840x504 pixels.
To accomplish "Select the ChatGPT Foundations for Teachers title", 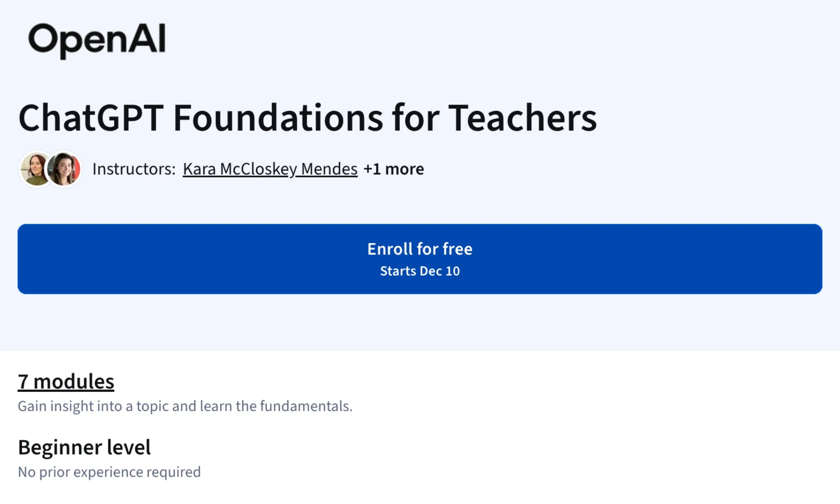I will point(308,119).
